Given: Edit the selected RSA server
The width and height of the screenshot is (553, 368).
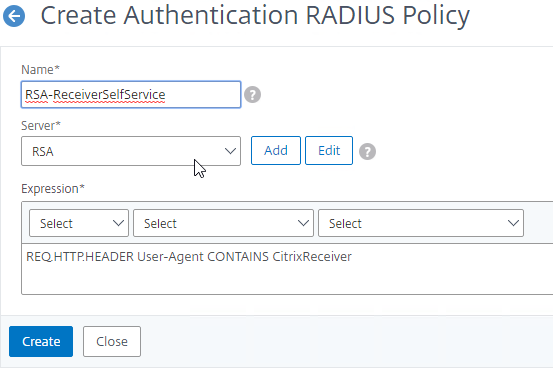Looking at the screenshot, I should [329, 151].
